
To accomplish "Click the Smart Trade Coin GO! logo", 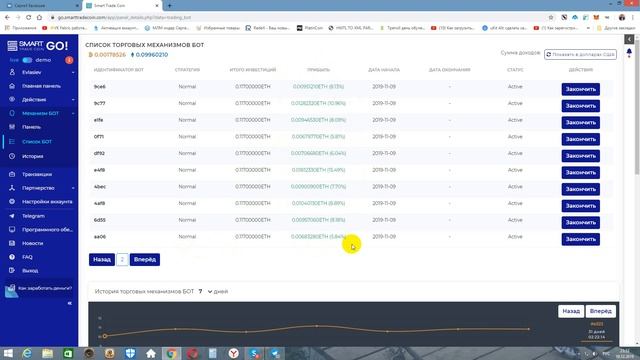I will [38, 46].
